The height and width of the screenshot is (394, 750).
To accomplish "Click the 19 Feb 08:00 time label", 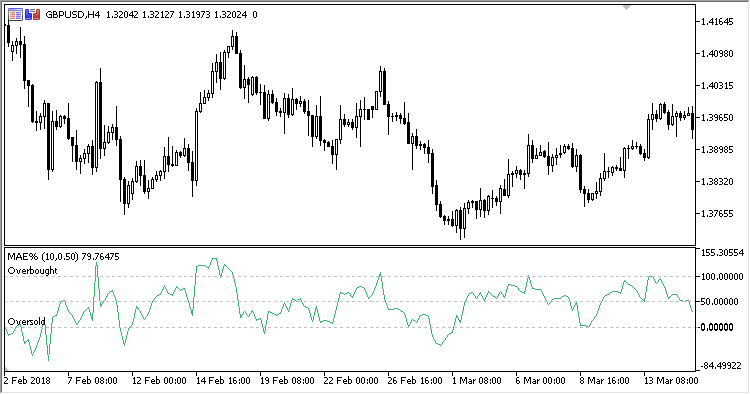I will tap(287, 381).
